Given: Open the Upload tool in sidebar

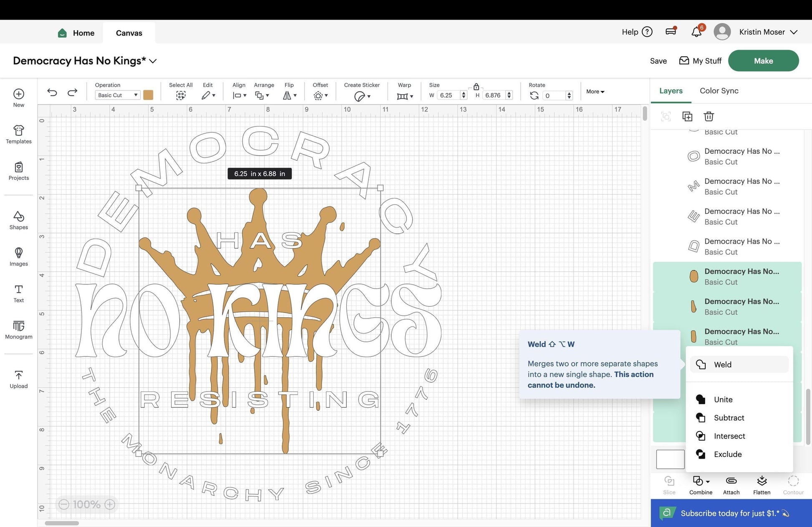Looking at the screenshot, I should 18,379.
